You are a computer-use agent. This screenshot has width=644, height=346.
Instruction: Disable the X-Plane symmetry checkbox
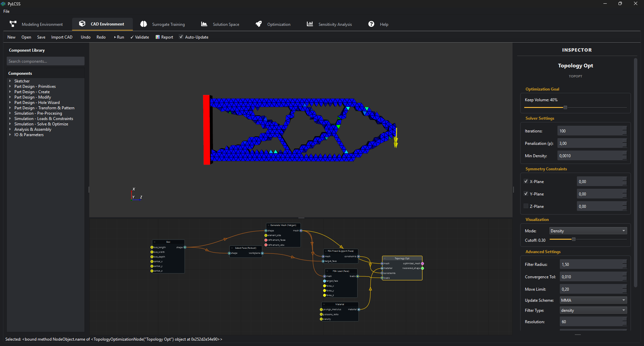pos(526,181)
